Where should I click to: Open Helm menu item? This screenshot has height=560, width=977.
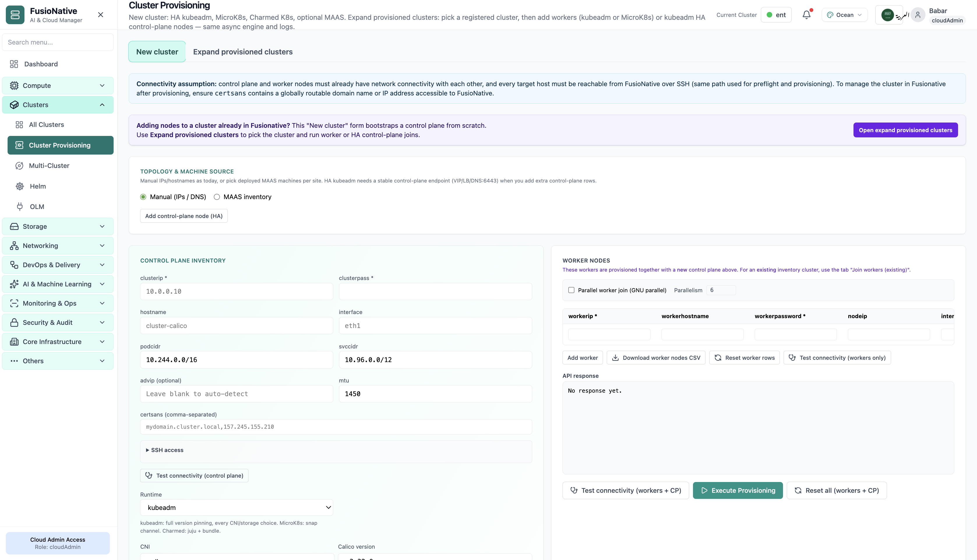(60, 186)
